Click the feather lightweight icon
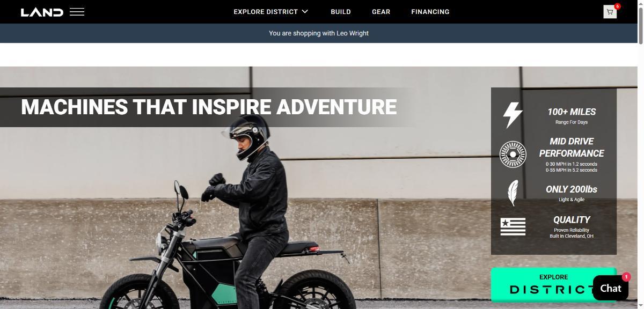Screen dimensions: 644x309 point(513,193)
